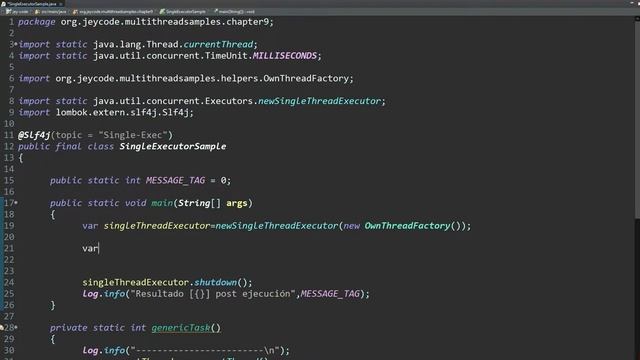640x360 pixels.
Task: Click variable singleThreadExecutor on line 19
Action: (157, 226)
